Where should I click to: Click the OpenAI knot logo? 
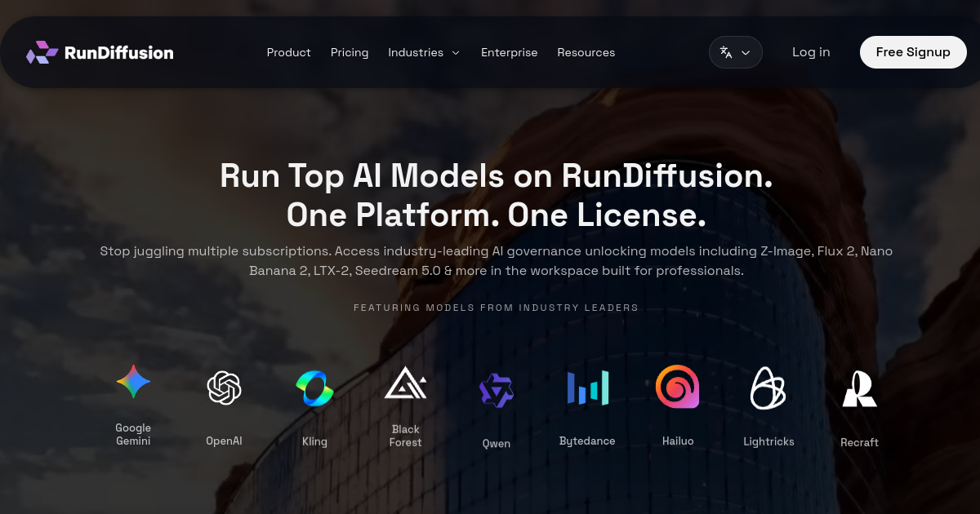[x=225, y=388]
